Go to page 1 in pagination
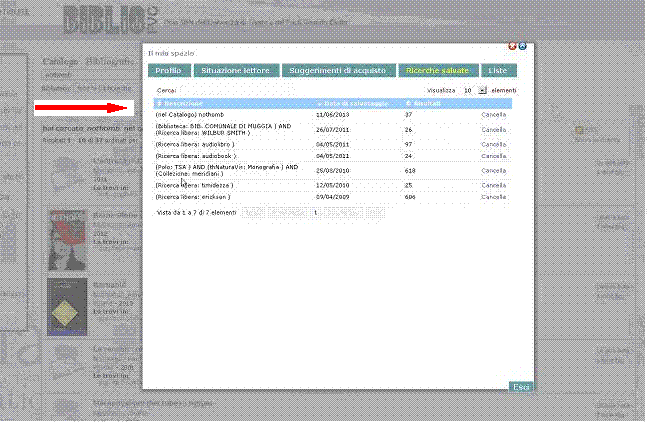The width and height of the screenshot is (647, 422). (316, 212)
